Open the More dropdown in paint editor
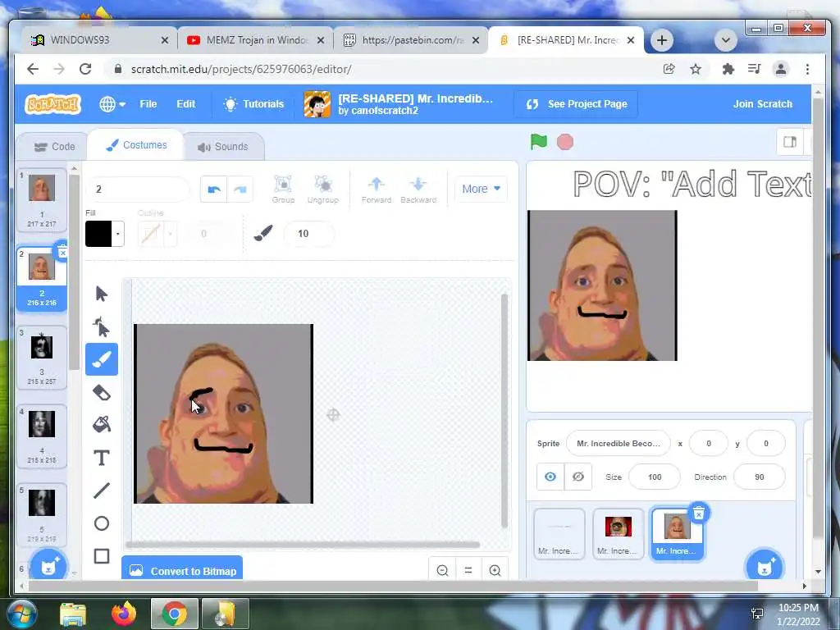 tap(481, 189)
